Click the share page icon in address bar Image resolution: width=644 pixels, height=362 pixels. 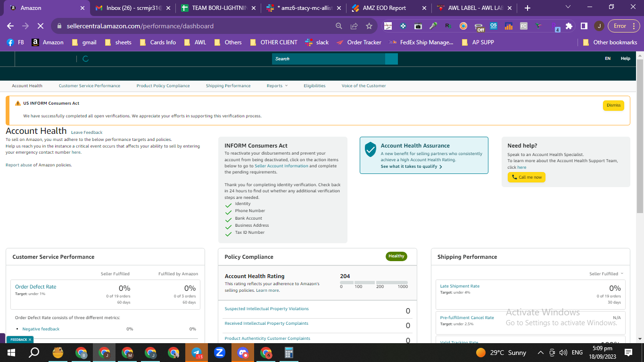(x=354, y=26)
